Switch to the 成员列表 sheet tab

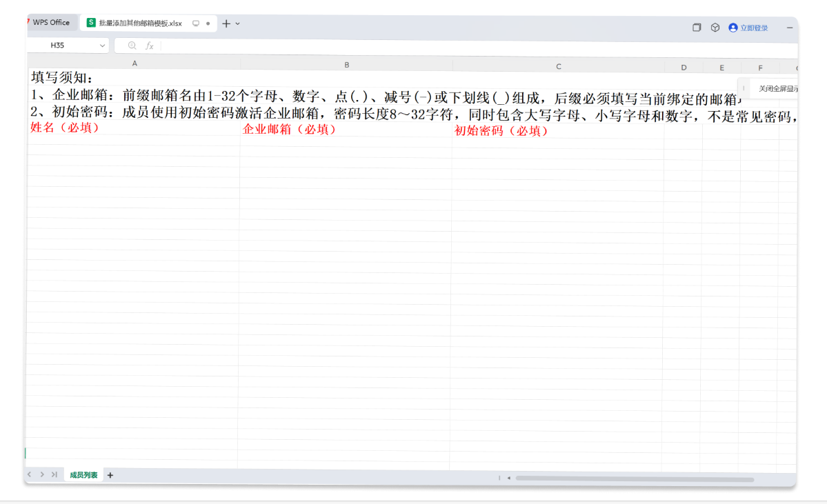click(x=82, y=474)
